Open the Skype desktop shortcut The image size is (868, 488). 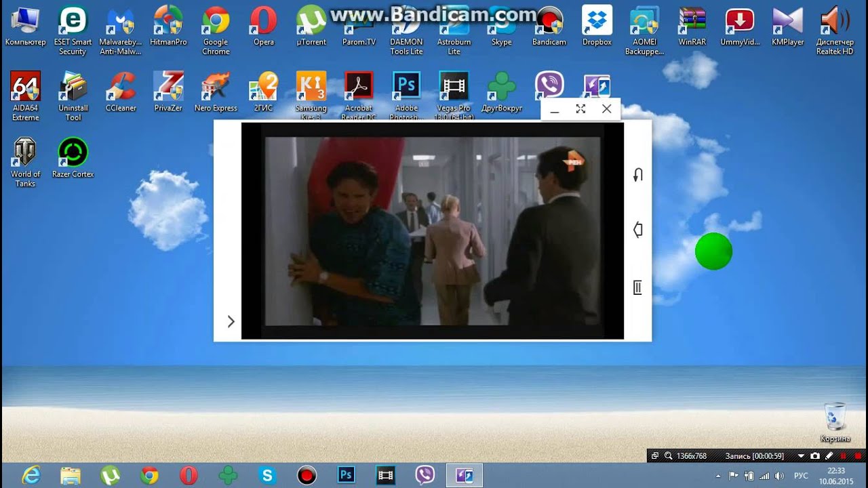tap(502, 27)
